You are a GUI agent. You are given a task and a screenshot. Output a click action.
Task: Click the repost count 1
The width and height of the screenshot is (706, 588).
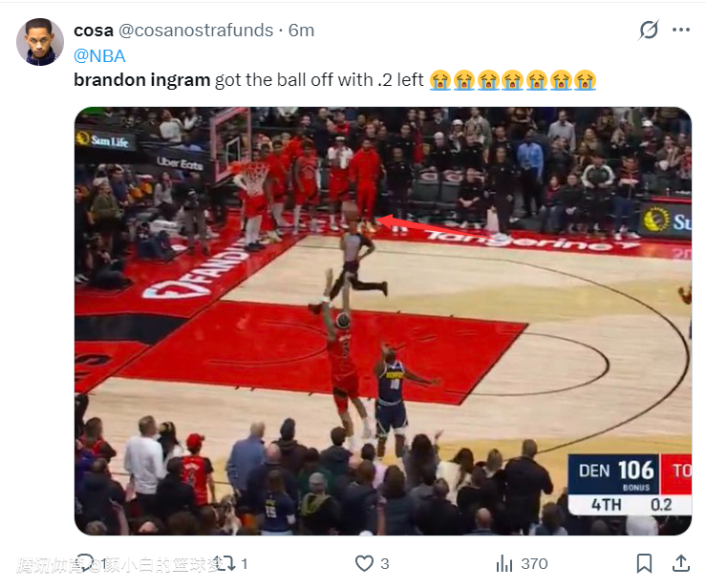[244, 564]
